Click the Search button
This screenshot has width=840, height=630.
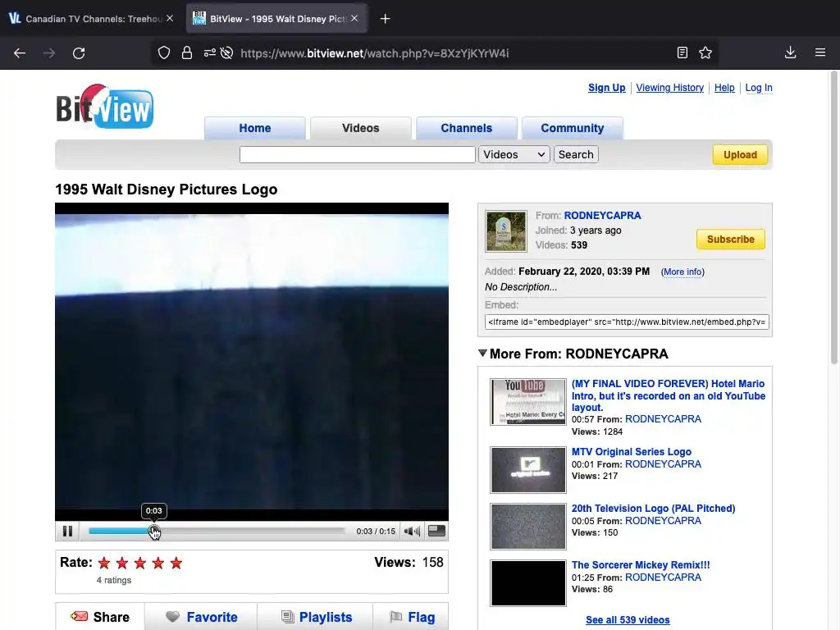576,154
